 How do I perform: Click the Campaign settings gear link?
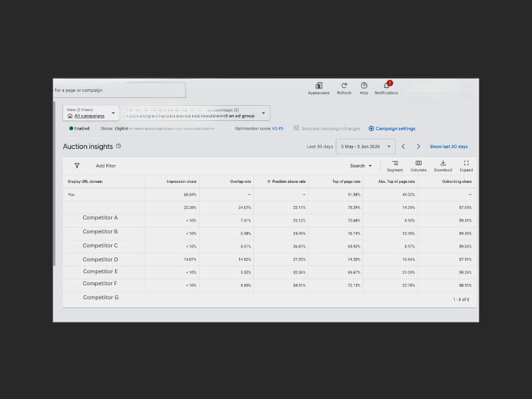pos(392,128)
